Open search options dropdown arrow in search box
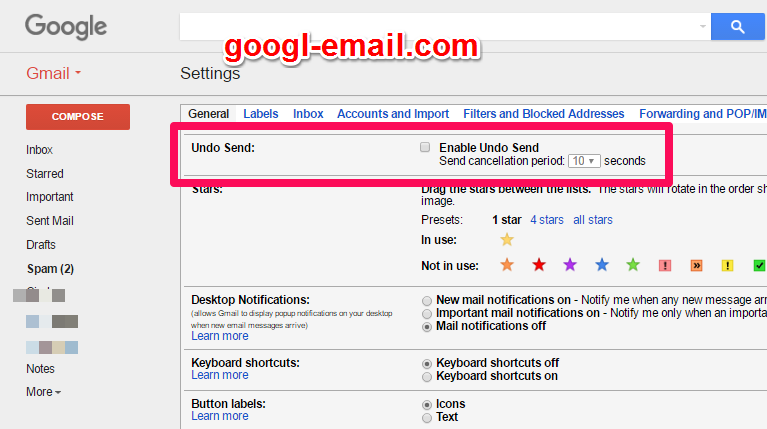This screenshot has height=429, width=767. (702, 26)
